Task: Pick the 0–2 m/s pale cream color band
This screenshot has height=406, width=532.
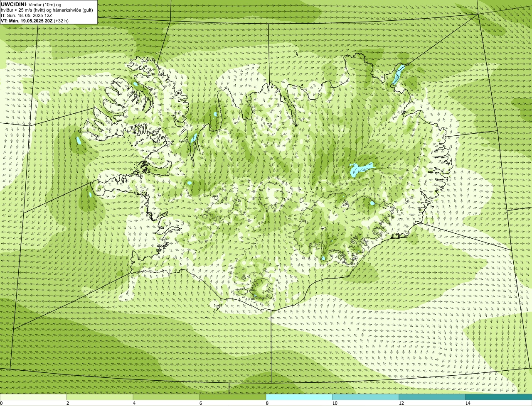Action: pos(33,397)
